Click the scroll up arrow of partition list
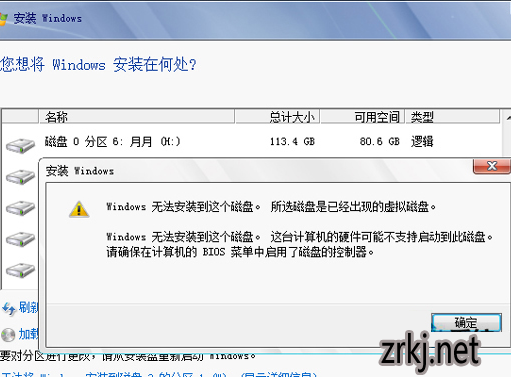Screen dimensions: 511x380 [508, 118]
